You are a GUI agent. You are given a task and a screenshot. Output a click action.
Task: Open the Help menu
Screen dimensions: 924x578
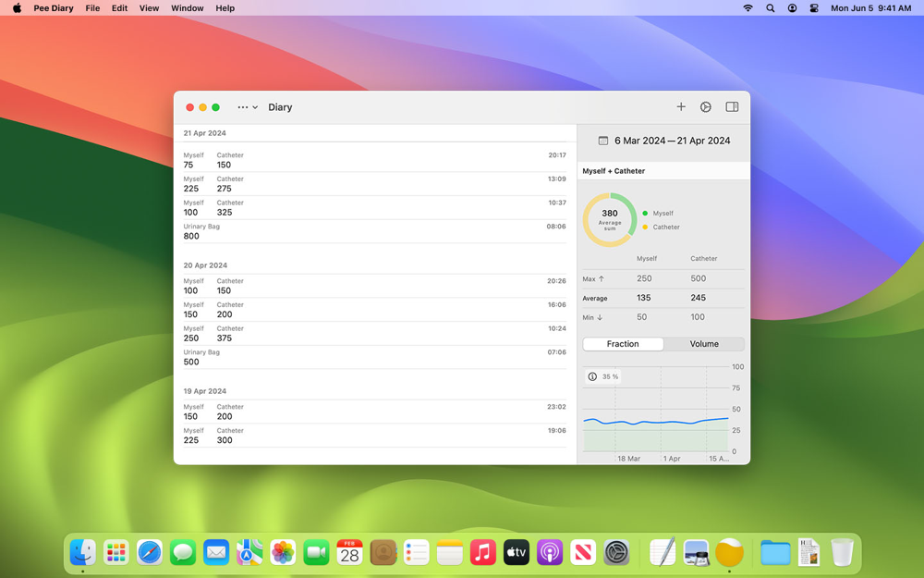(225, 8)
